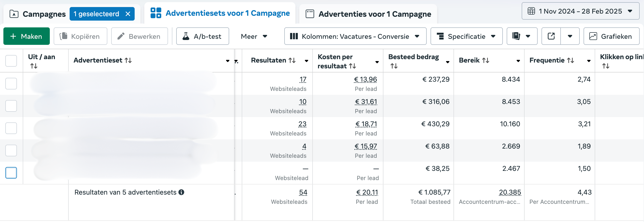Click the Grafieken charts icon button

point(611,36)
